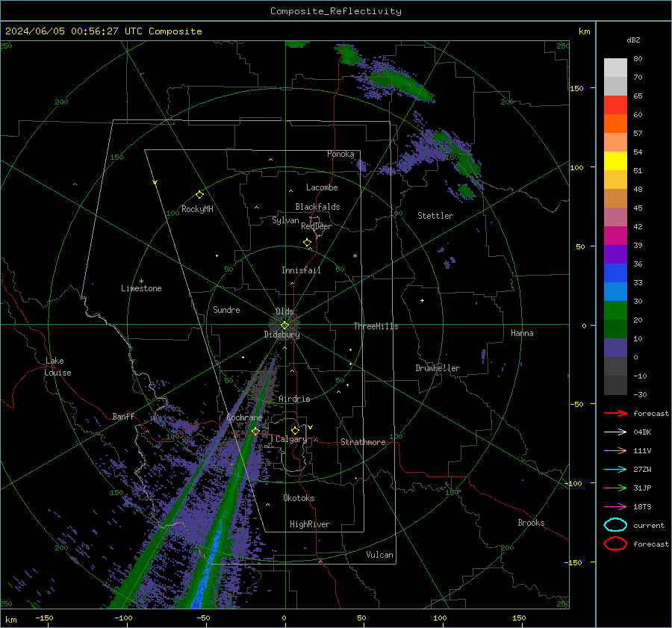Click the red forecast arrow legend icon

(x=615, y=413)
